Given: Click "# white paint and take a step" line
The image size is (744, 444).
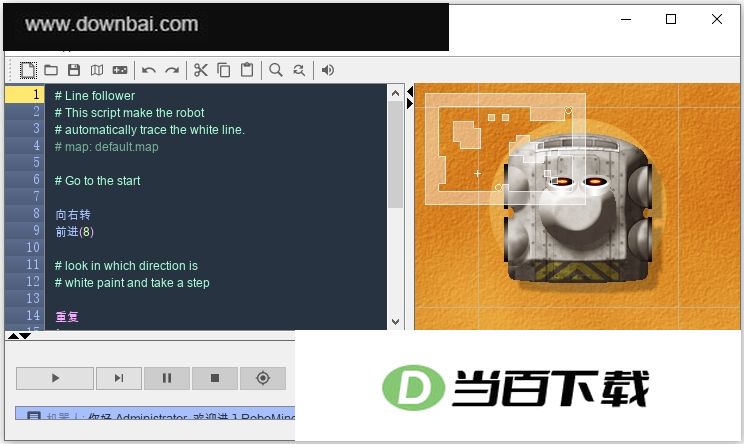Looking at the screenshot, I should [132, 283].
